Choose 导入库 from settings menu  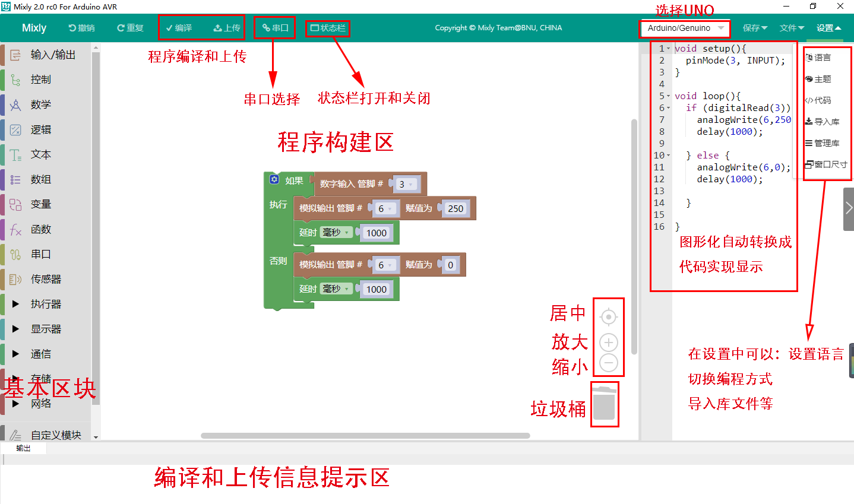(x=823, y=122)
